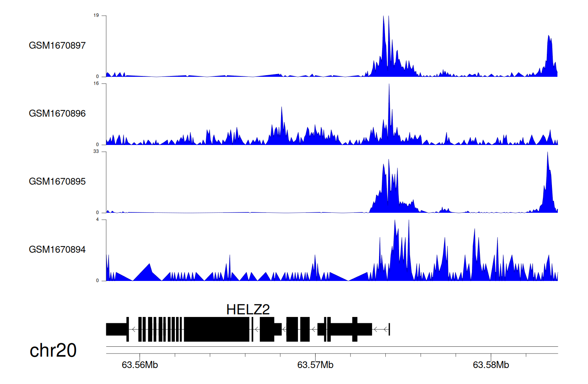Image resolution: width=588 pixels, height=384 pixels.
Task: Click the leftmost exon block of HELZ2
Action: click(x=117, y=329)
